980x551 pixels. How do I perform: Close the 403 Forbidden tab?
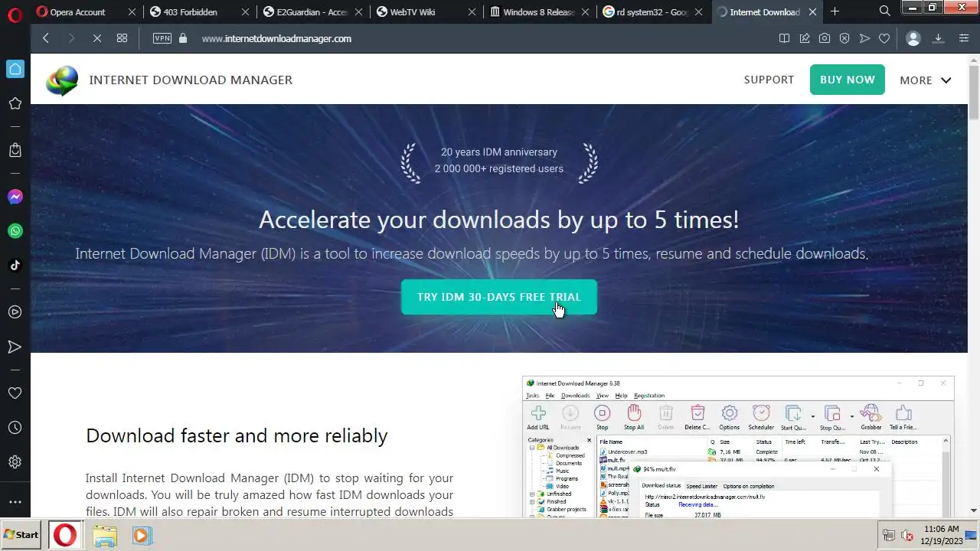(x=245, y=12)
